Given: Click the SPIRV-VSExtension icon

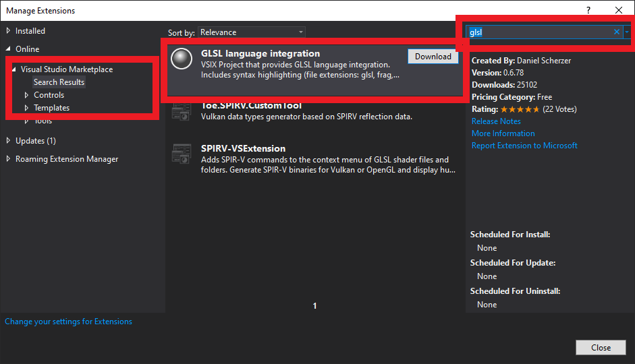Looking at the screenshot, I should tap(182, 154).
